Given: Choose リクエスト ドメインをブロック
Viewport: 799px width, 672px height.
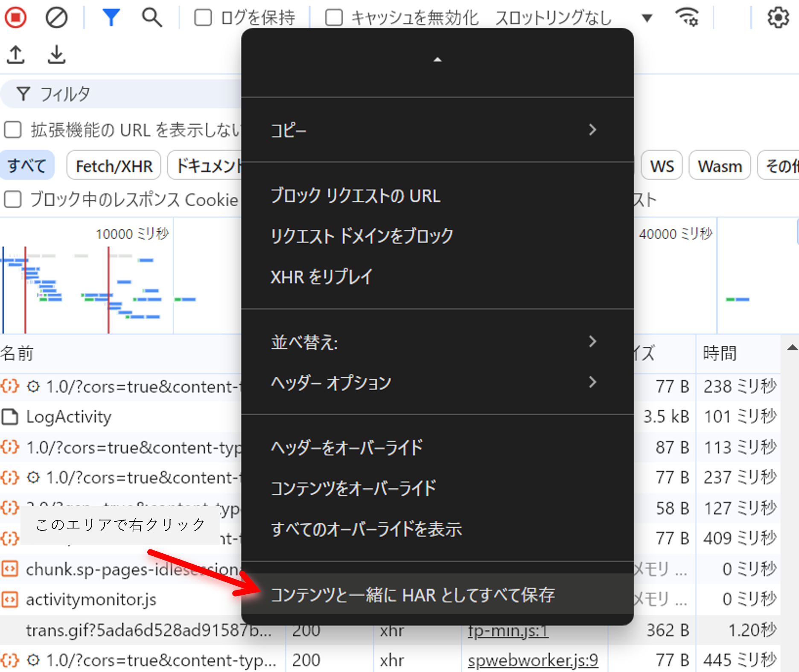Looking at the screenshot, I should pyautogui.click(x=437, y=236).
